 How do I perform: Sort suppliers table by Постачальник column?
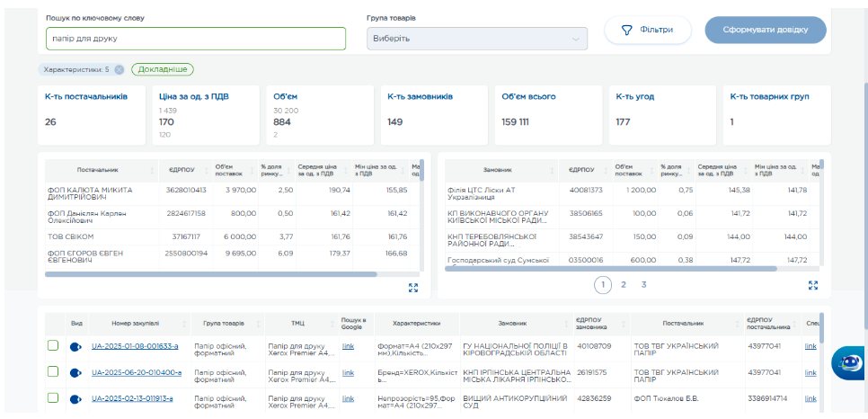(97, 169)
